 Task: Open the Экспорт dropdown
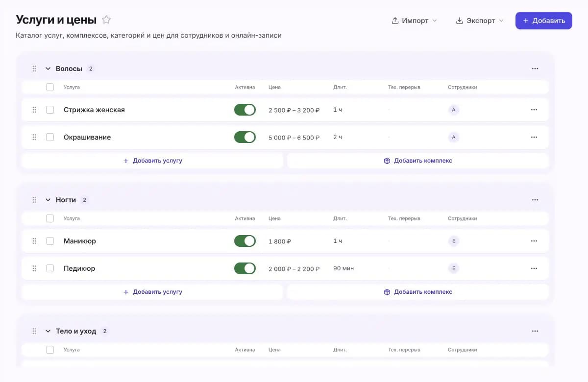pos(479,21)
